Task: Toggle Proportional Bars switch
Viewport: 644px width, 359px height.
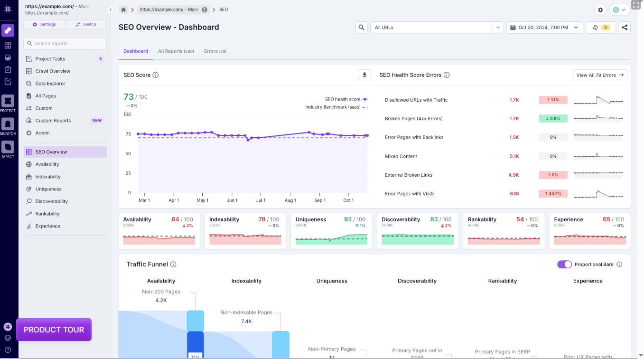Action: click(x=564, y=265)
